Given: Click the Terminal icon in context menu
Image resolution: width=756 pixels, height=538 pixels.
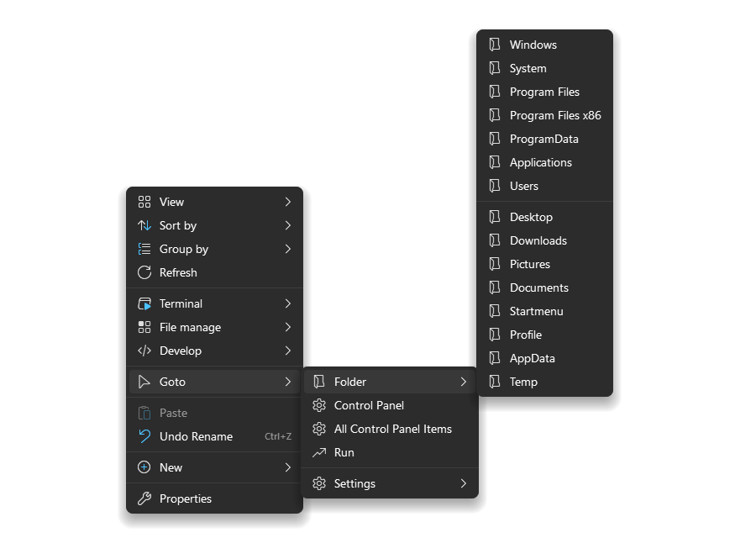Looking at the screenshot, I should 144,303.
